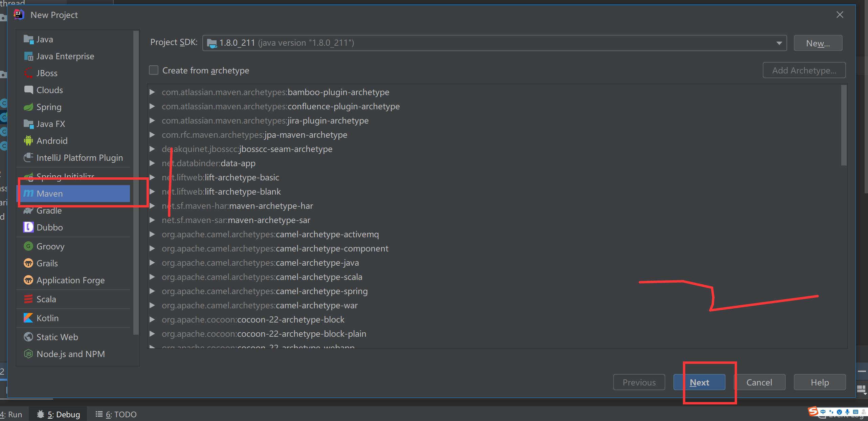Click the project type list scrollbar
The height and width of the screenshot is (421, 868).
tap(136, 183)
